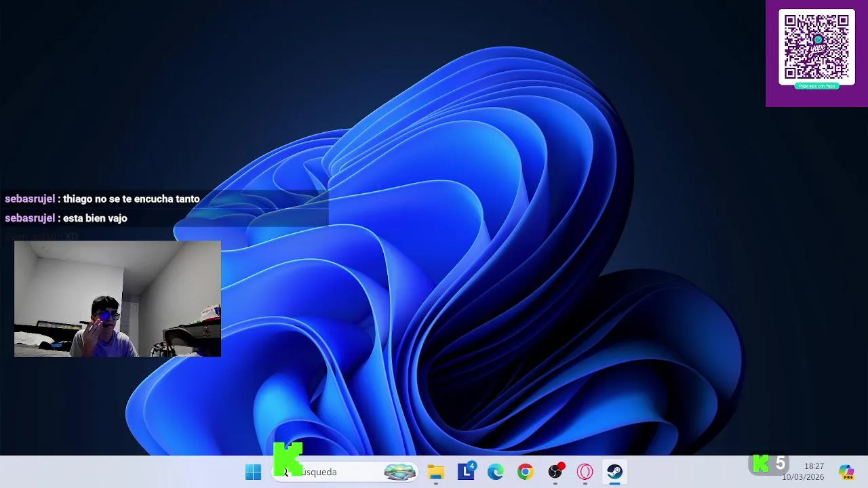Screen dimensions: 868x488
Task: Switch to the OBS Studio taskbar icon
Action: coord(555,472)
